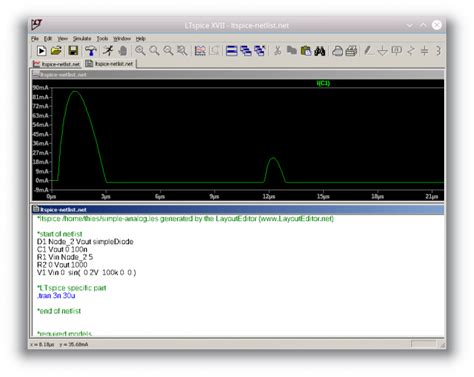
Task: Open a file with the folder icon
Action: pos(56,51)
